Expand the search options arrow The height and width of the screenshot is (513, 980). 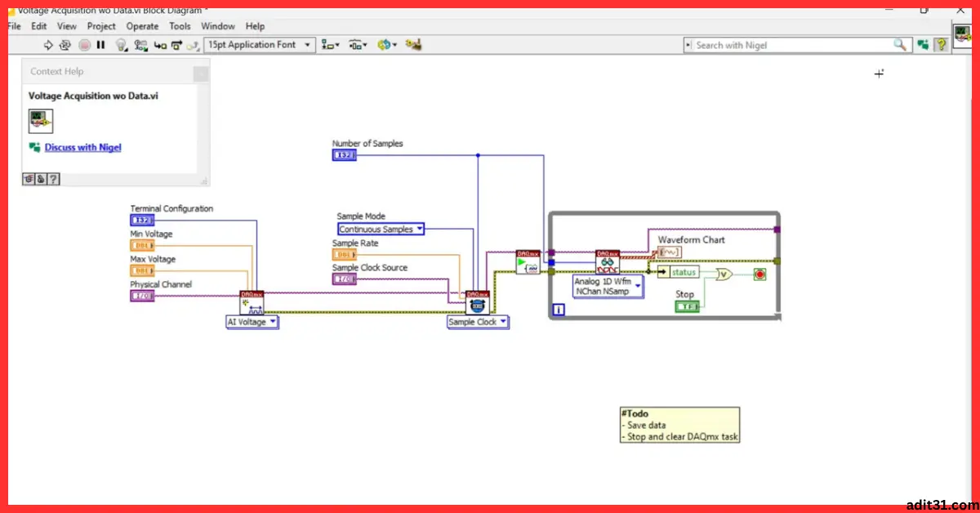[688, 45]
